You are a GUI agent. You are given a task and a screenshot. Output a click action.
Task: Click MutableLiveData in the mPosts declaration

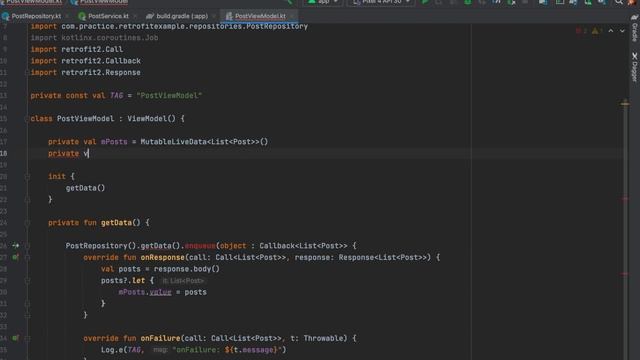[x=173, y=142]
